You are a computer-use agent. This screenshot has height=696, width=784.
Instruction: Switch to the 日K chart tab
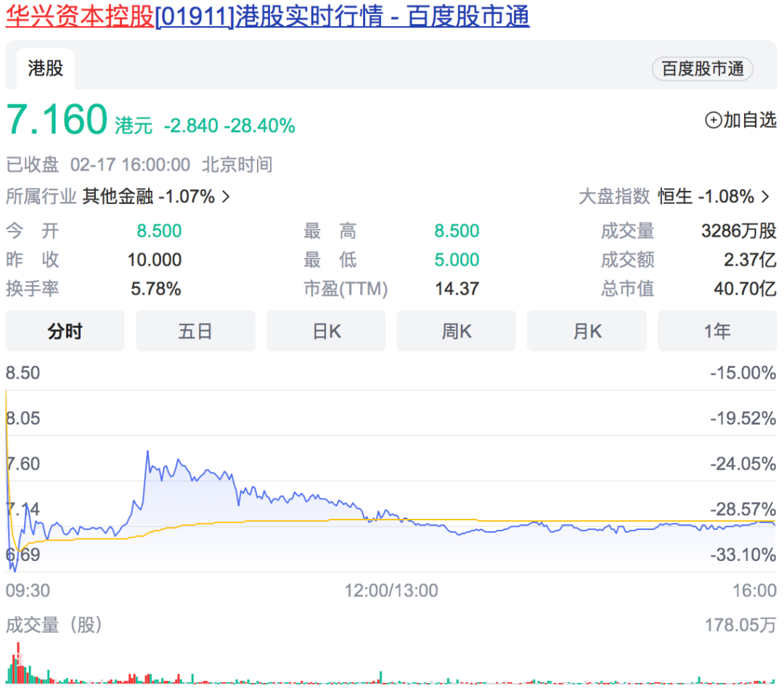click(x=326, y=331)
